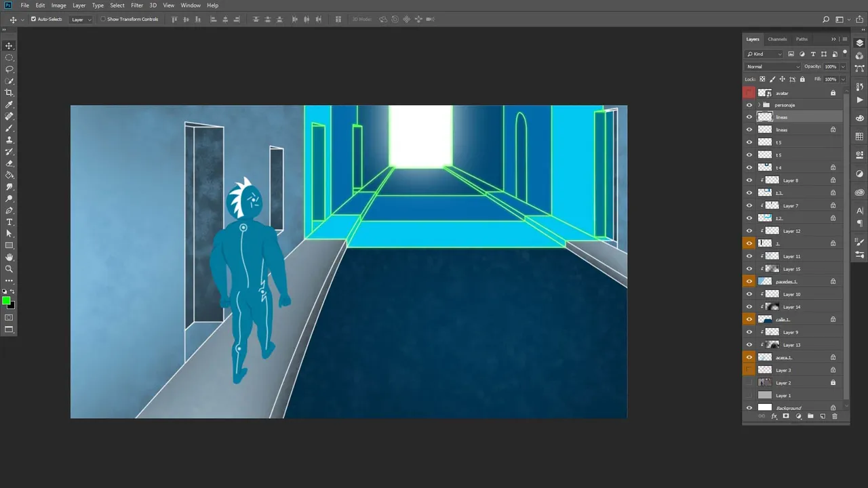Open the Fill slider dropdown arrow

pos(843,79)
